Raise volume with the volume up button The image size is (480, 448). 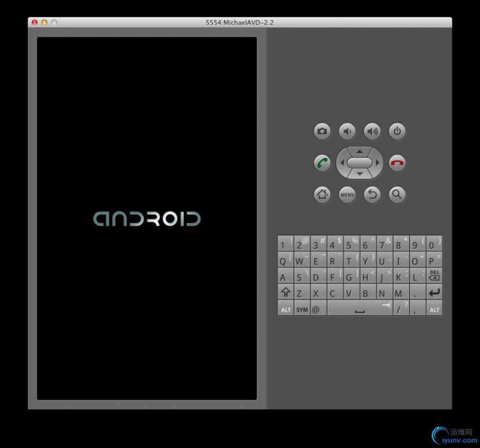pos(372,131)
